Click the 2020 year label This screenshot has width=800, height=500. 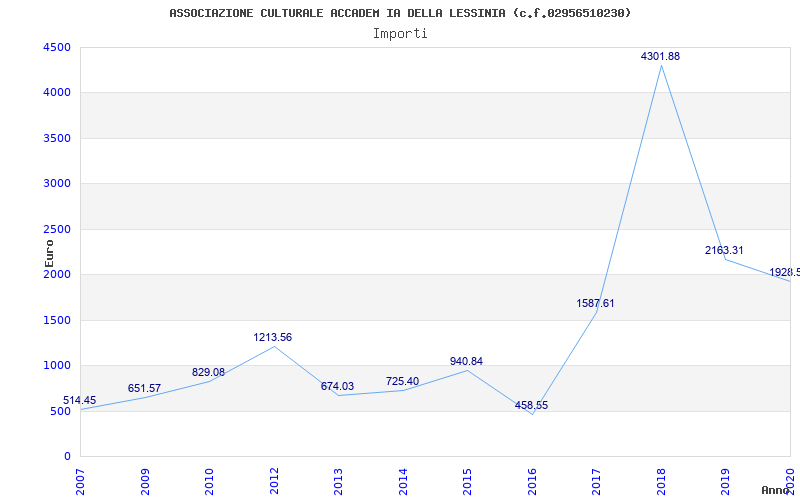click(790, 482)
